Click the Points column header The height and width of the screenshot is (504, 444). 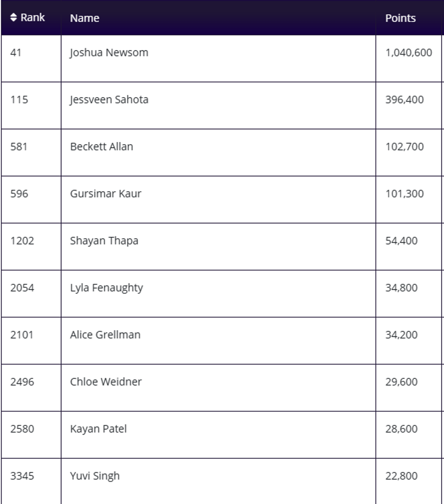[400, 18]
